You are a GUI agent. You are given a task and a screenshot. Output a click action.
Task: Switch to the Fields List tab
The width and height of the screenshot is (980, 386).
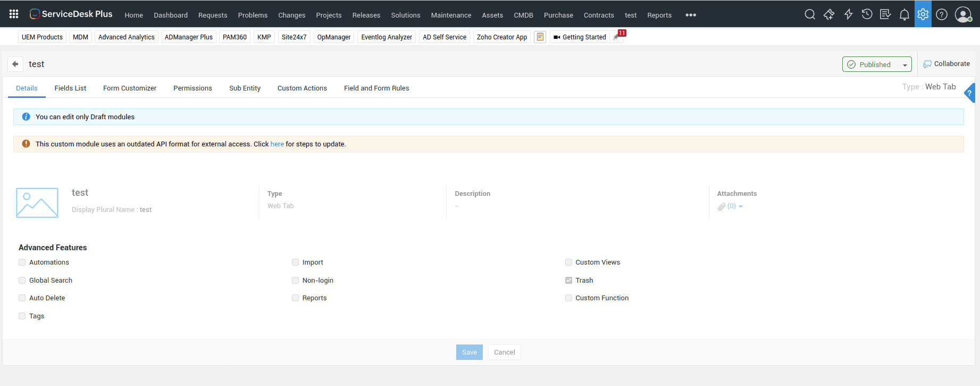[70, 88]
